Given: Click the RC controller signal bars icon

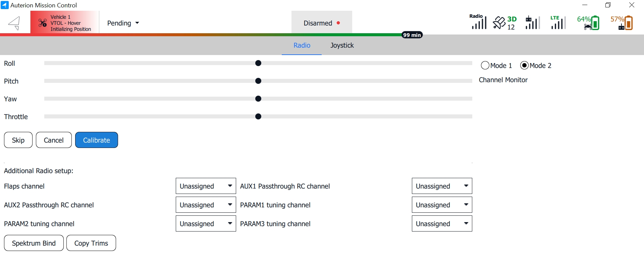Looking at the screenshot, I should 532,23.
